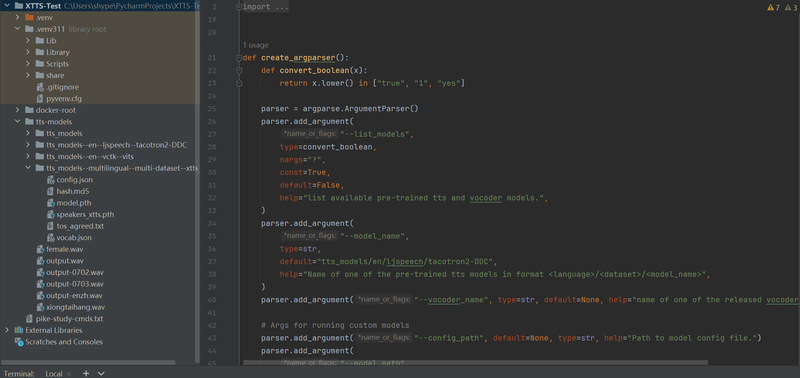Screen dimensions: 800x378
Task: Click the output-0702.wav file icon
Action: click(x=40, y=272)
